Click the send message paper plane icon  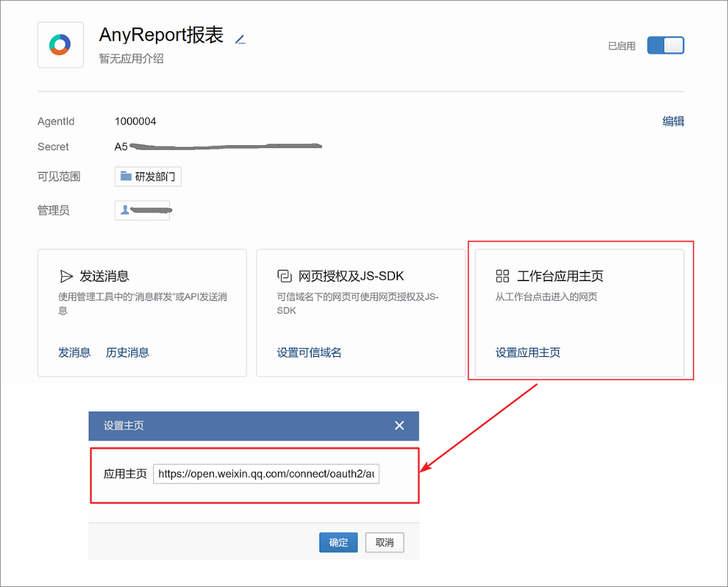67,276
